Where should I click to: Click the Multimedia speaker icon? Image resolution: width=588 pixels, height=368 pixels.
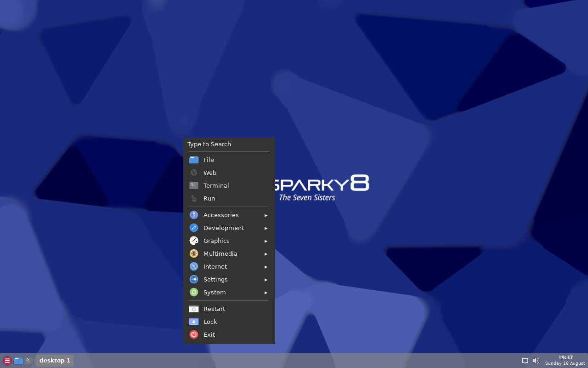(x=194, y=253)
